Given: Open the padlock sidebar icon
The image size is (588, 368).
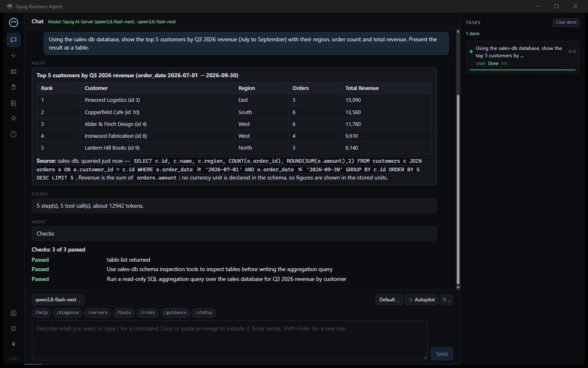Looking at the screenshot, I should point(13,87).
